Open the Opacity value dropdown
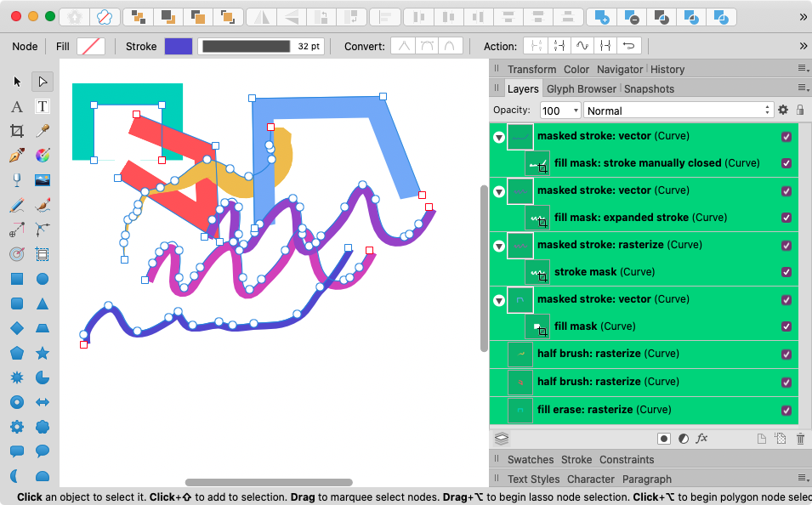 (575, 111)
